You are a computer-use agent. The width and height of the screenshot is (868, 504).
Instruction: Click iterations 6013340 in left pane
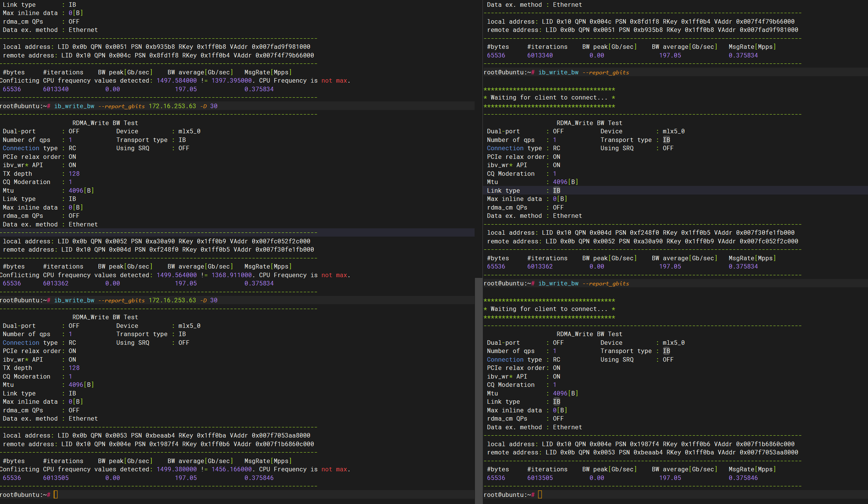click(x=56, y=89)
